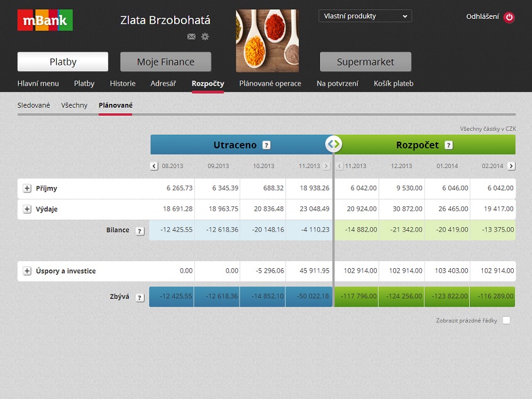Viewport: 532px width, 399px height.
Task: Open the Vlastní produkty dropdown
Action: coord(365,16)
